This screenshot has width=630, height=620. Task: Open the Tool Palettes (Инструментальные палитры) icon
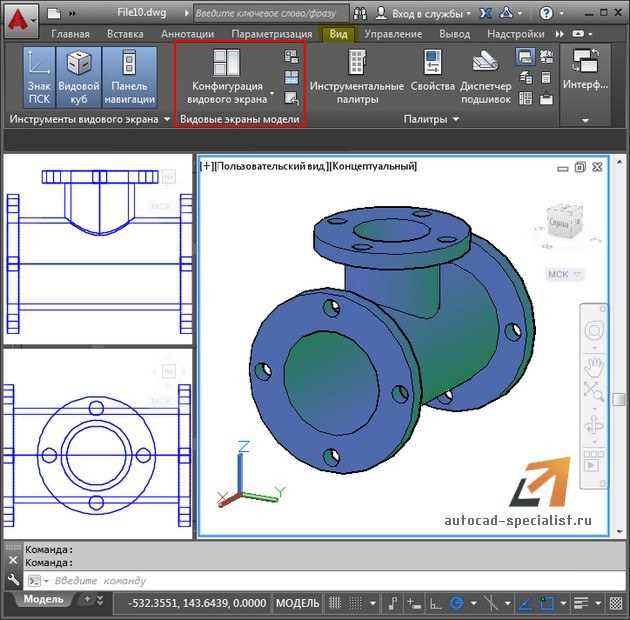coord(356,63)
